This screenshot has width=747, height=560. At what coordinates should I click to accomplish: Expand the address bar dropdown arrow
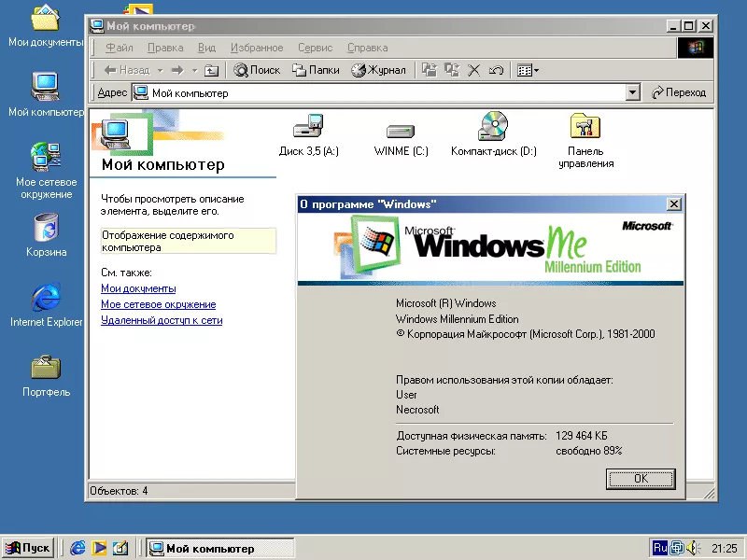click(x=632, y=92)
